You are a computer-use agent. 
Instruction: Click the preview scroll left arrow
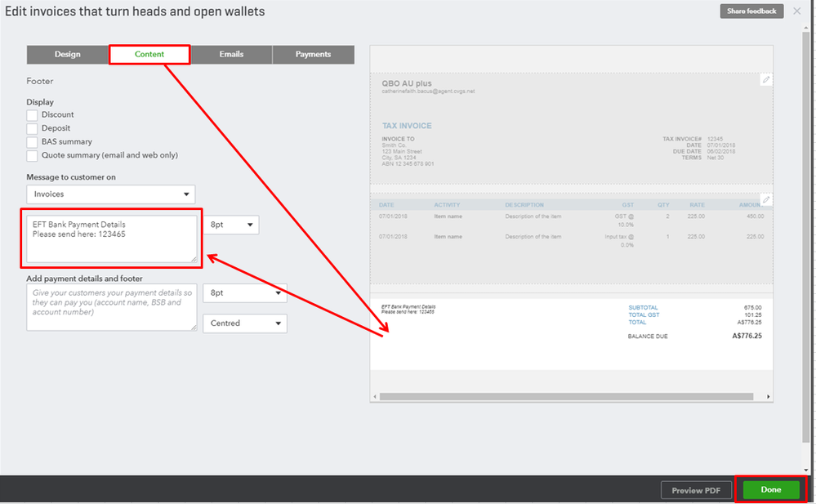375,397
